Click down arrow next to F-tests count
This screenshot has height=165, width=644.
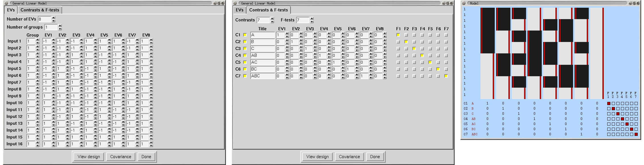312,22
